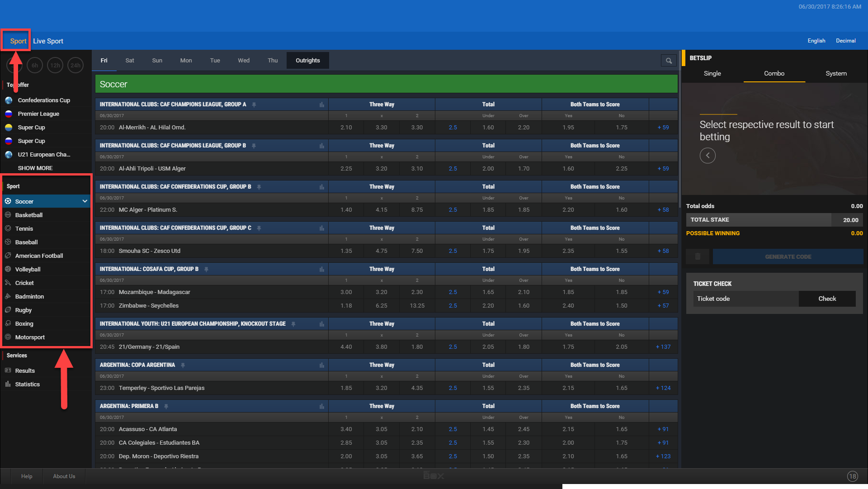Click the betslip trash delete icon

[x=698, y=256]
